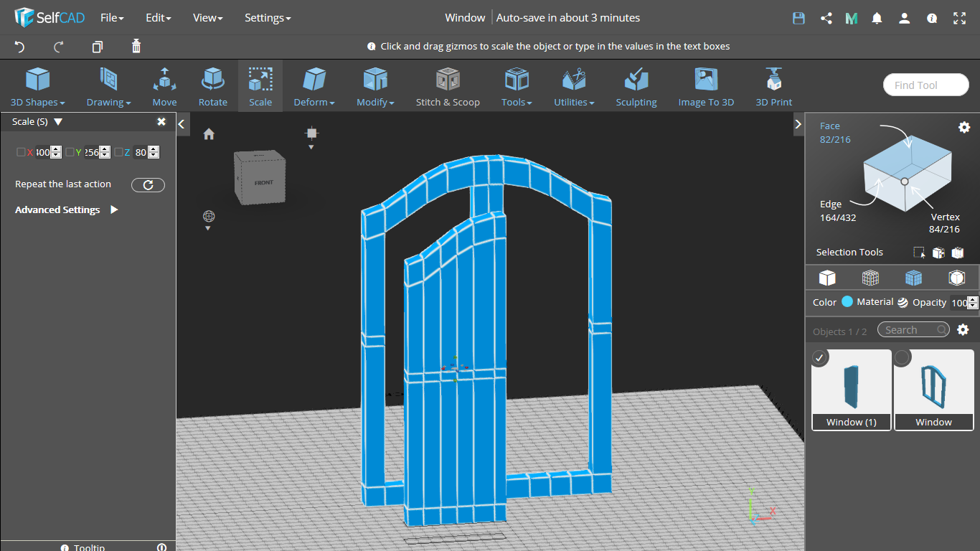
Task: Collapse the right panel arrow
Action: (798, 124)
